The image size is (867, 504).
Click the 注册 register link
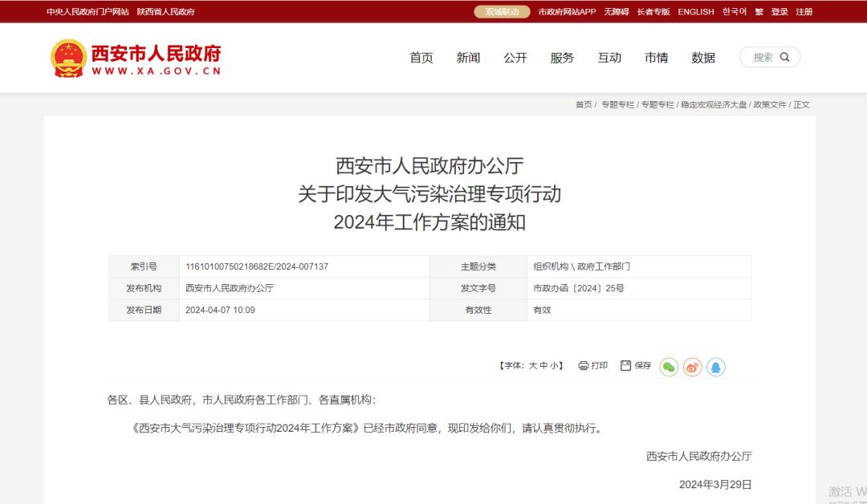[x=804, y=11]
